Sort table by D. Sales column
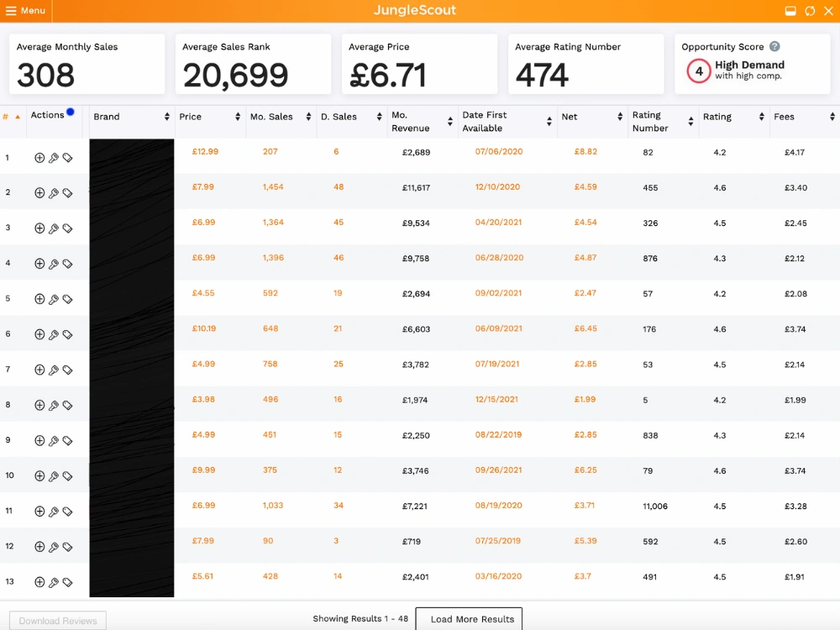The width and height of the screenshot is (840, 630). click(x=380, y=117)
